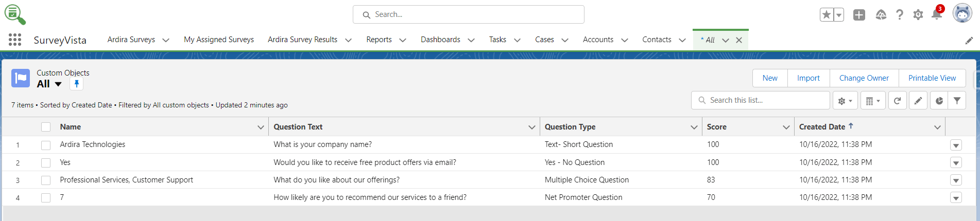
Task: Select the Ardira Technologies row checkbox
Action: pyautogui.click(x=46, y=145)
